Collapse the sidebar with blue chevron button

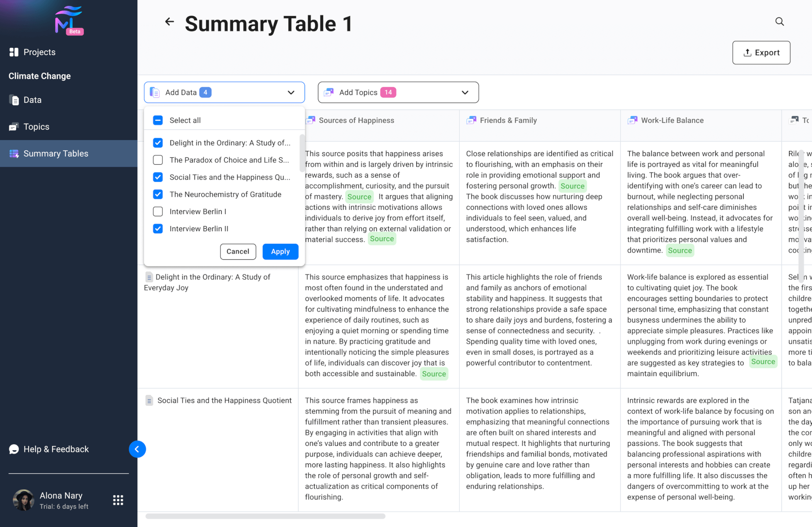(x=137, y=449)
